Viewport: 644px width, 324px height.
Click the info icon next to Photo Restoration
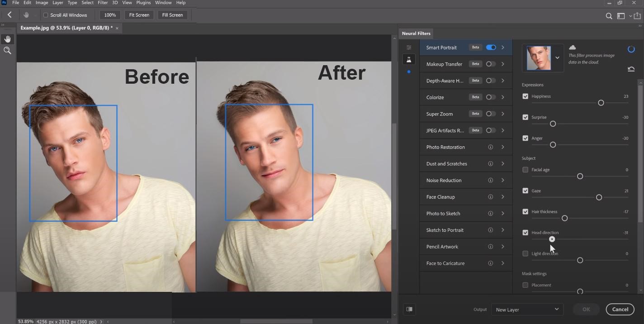[490, 147]
